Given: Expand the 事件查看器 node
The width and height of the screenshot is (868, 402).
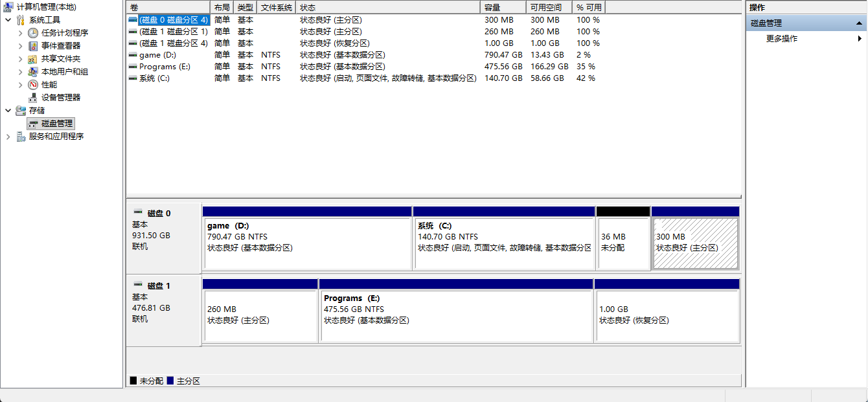Looking at the screenshot, I should (20, 46).
